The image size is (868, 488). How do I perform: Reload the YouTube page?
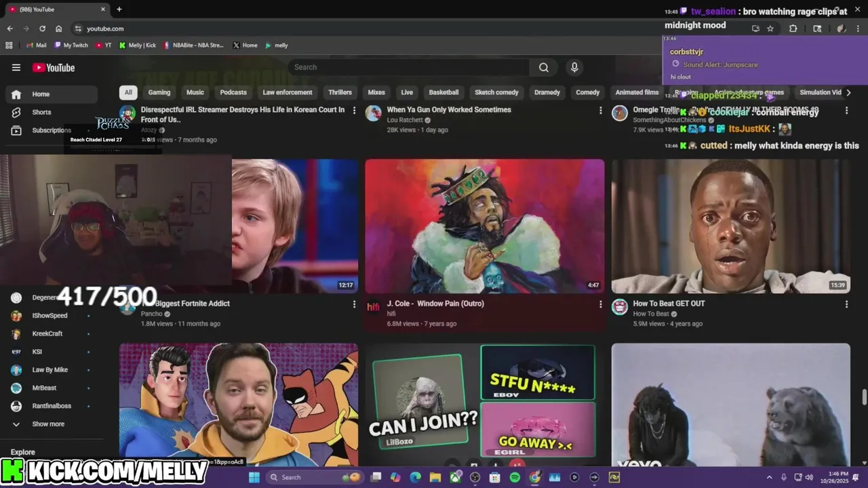(42, 28)
